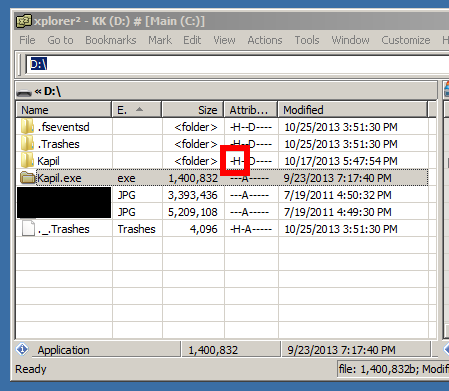Click the -H--D---- attribute of .fseventsd
The height and width of the screenshot is (391, 449).
coord(251,127)
